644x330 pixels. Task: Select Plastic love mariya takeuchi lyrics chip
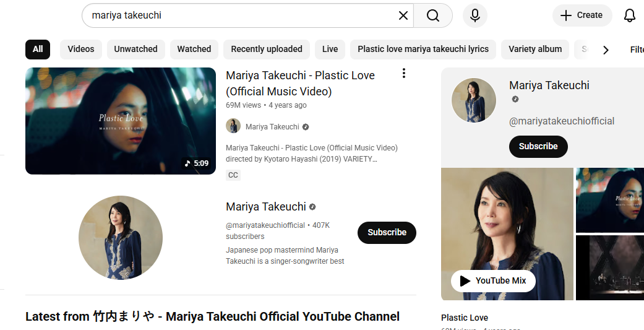(x=423, y=50)
